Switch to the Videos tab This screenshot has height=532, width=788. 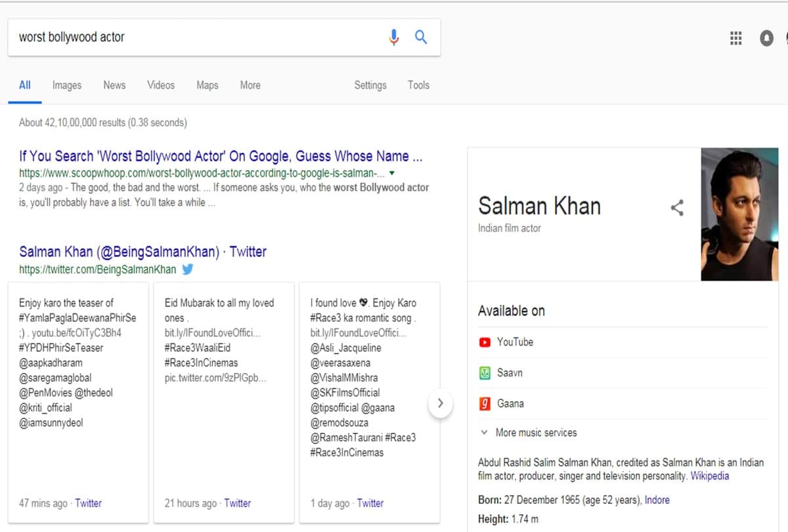pos(161,85)
